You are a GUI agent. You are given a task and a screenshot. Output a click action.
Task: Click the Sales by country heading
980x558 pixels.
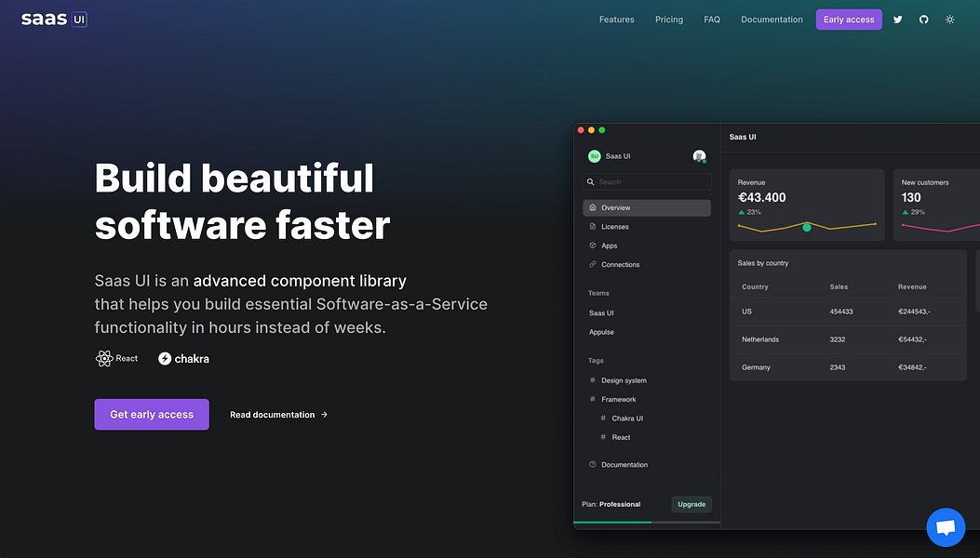click(763, 263)
